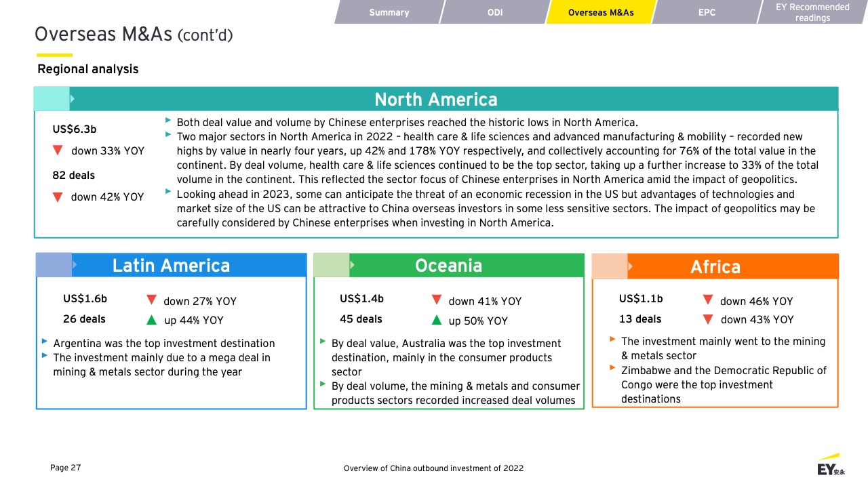Click the '82 deals' text
This screenshot has height=488, width=868.
[x=74, y=176]
